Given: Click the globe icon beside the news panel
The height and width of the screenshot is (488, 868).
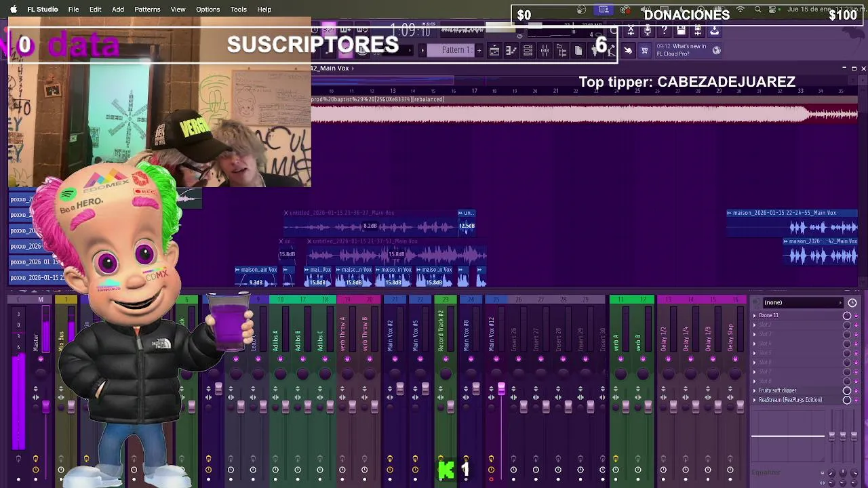Looking at the screenshot, I should (716, 50).
